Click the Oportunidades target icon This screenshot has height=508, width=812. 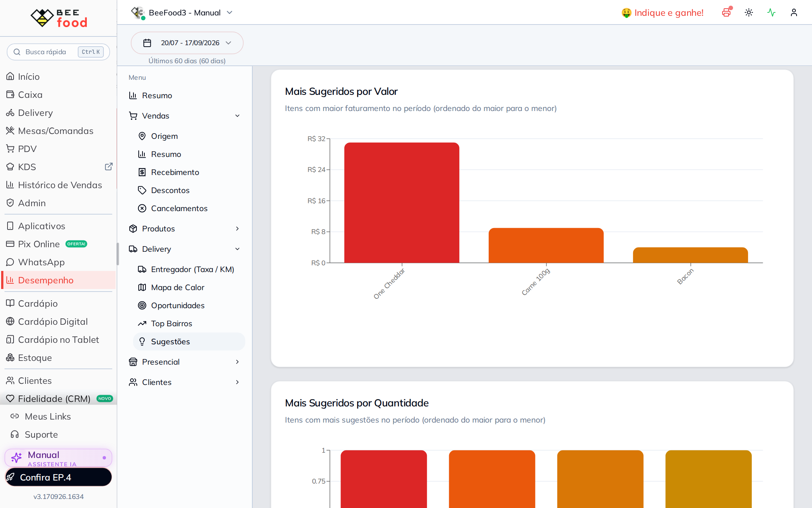[142, 305]
